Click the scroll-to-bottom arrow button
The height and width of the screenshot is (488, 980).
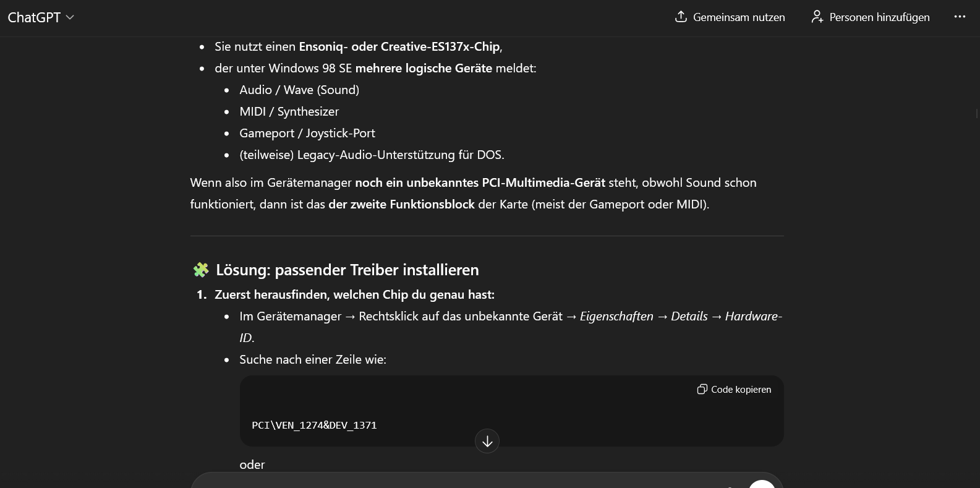coord(487,441)
